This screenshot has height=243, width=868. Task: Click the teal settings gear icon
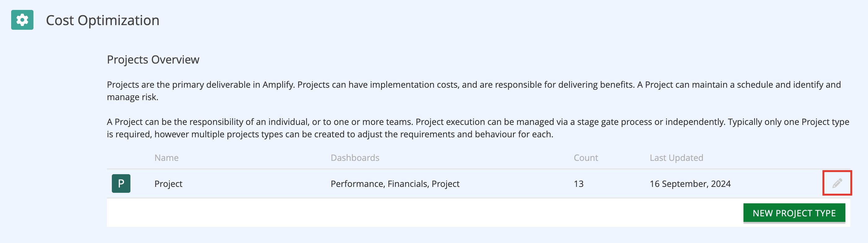coord(22,20)
